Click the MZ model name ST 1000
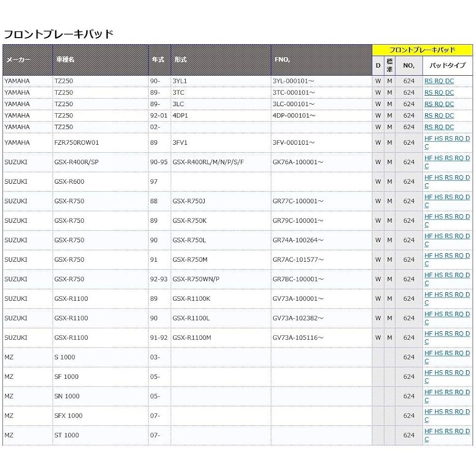476x476 pixels. click(x=67, y=436)
